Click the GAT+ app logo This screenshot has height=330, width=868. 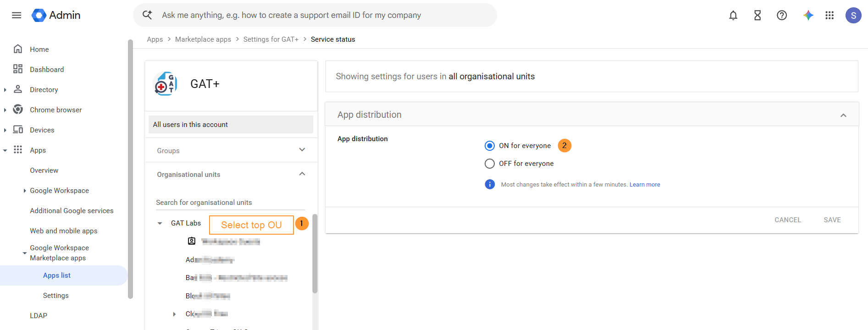coord(166,84)
